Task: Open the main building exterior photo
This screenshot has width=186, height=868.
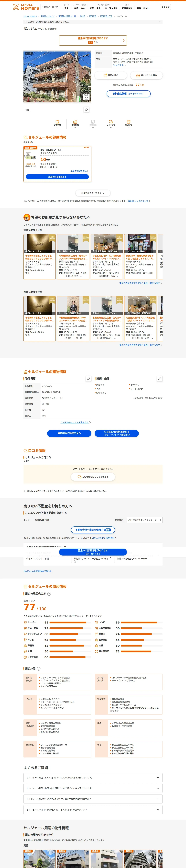Action: 57,77
